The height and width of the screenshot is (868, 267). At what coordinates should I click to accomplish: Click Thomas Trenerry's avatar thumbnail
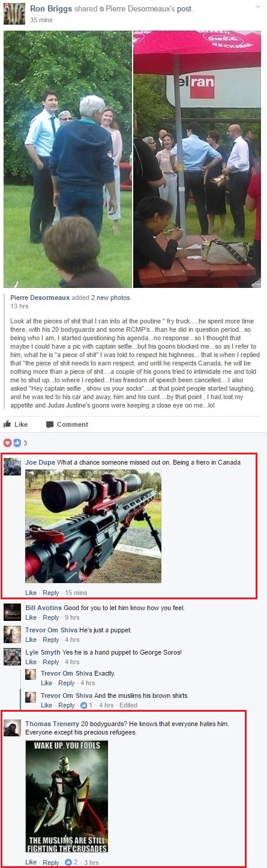click(x=12, y=728)
